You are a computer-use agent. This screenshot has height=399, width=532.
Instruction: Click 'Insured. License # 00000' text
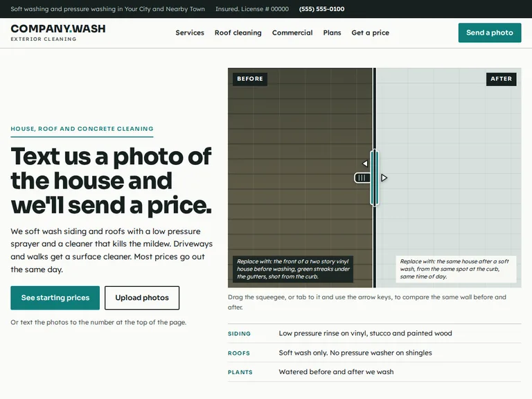click(x=252, y=9)
